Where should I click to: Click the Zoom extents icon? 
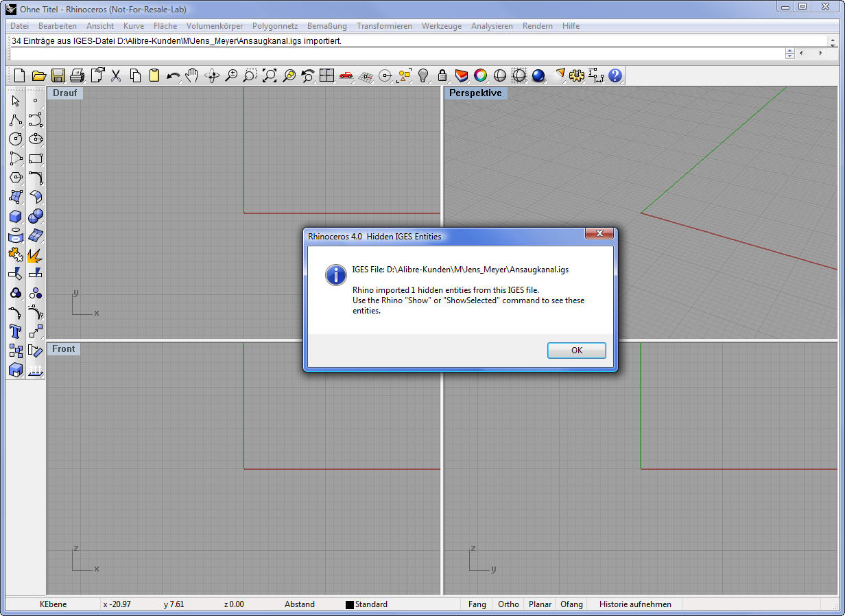pyautogui.click(x=270, y=75)
